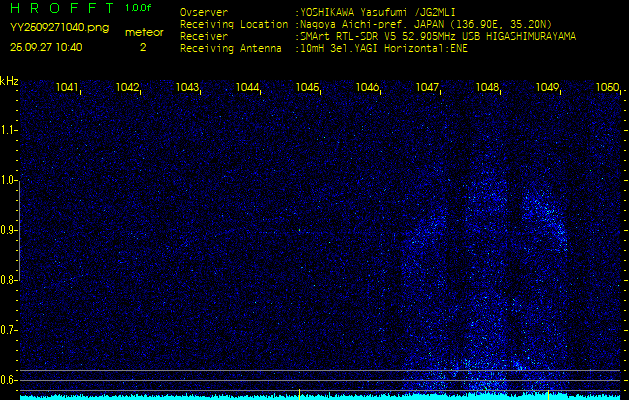The image size is (629, 400).
Task: Click the 1041 time axis marker
Action: point(67,87)
